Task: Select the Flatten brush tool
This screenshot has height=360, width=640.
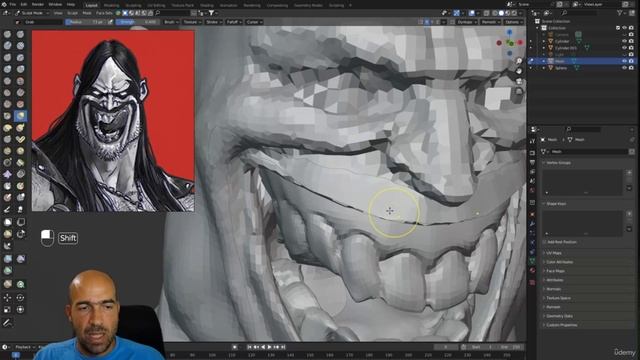Action: (x=7, y=93)
